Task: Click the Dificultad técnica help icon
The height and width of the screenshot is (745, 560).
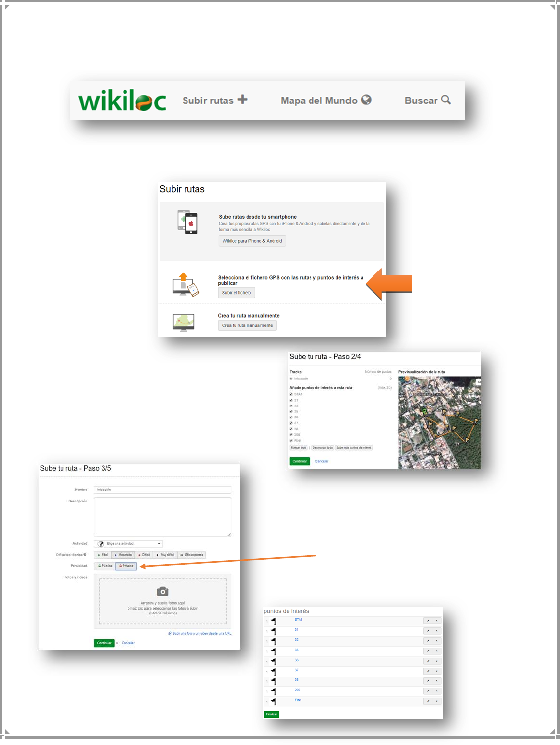Action: tap(85, 555)
